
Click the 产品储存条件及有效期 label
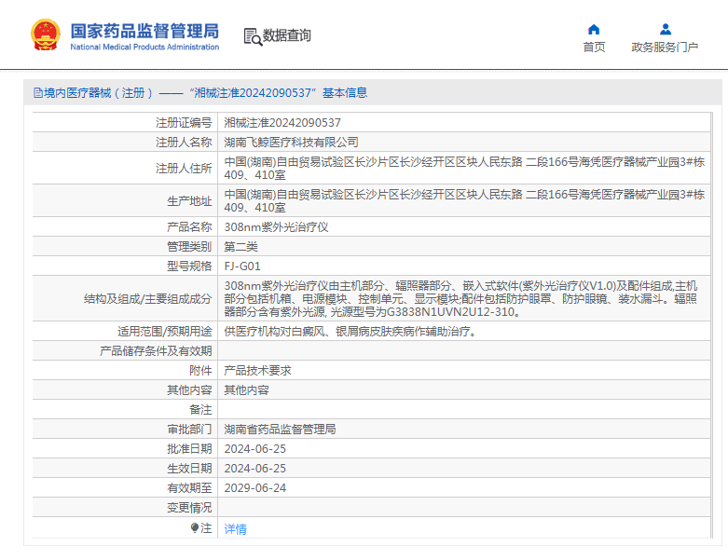[156, 350]
